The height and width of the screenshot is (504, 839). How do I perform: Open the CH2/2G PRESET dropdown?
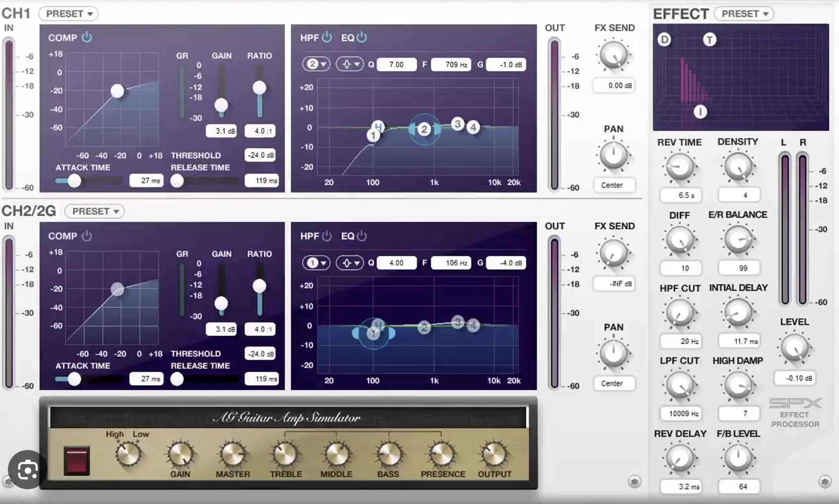pos(95,211)
